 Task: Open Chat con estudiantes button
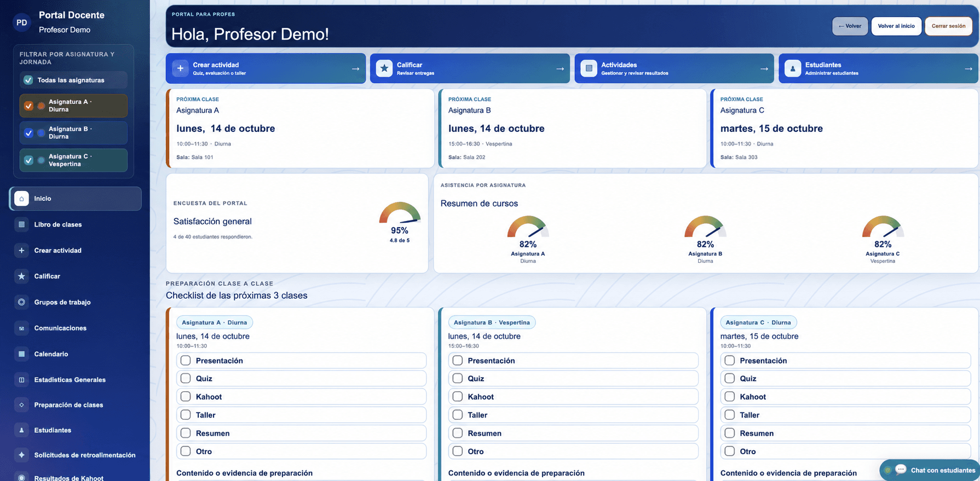pos(930,470)
